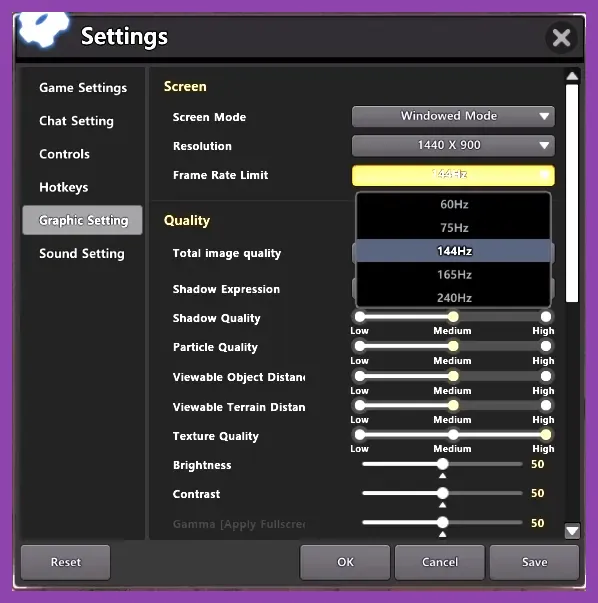Click the Brightness default marker triangle

pos(443,476)
